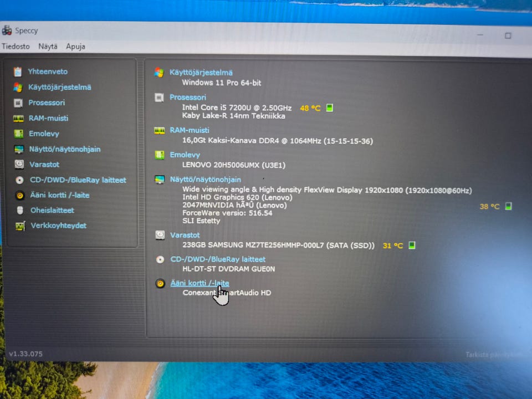Open Varastot sidebar section
532x399 pixels.
[44, 165]
